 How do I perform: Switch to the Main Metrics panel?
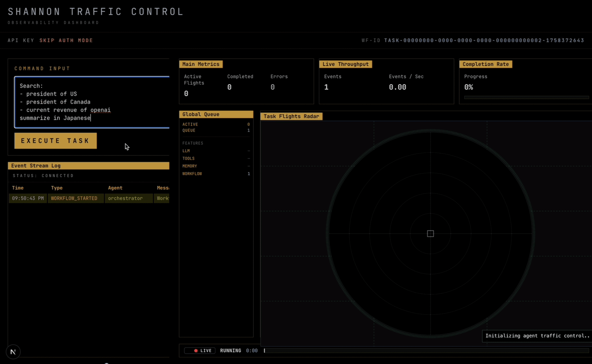coord(200,64)
